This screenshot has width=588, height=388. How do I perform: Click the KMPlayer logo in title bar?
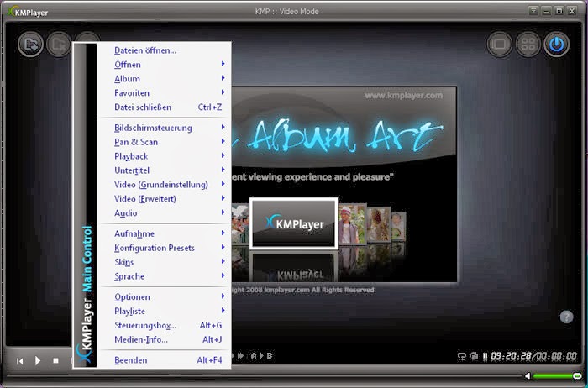pyautogui.click(x=29, y=12)
